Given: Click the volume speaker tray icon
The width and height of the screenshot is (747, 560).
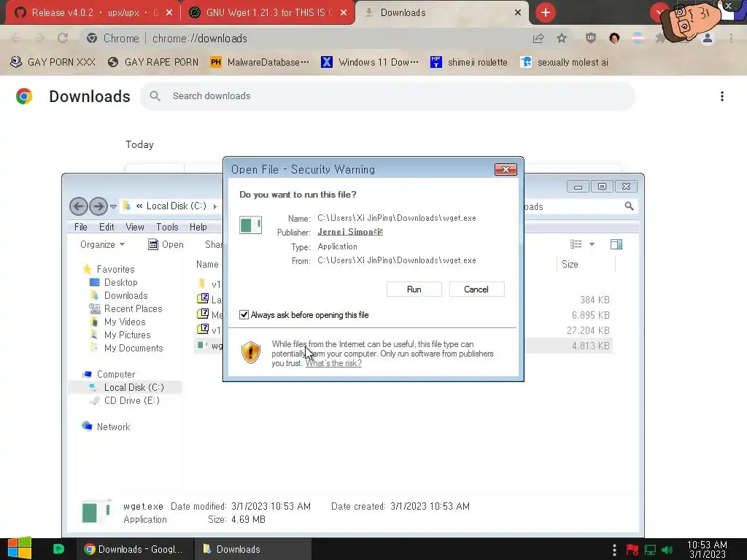Looking at the screenshot, I should click(667, 550).
